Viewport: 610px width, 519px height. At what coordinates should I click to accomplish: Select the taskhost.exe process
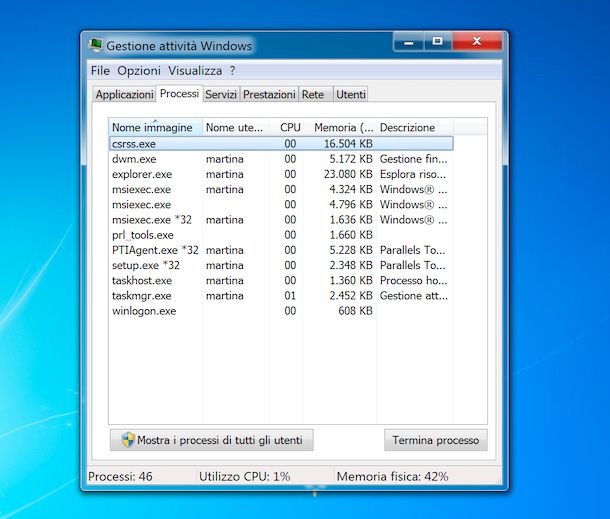point(281,280)
